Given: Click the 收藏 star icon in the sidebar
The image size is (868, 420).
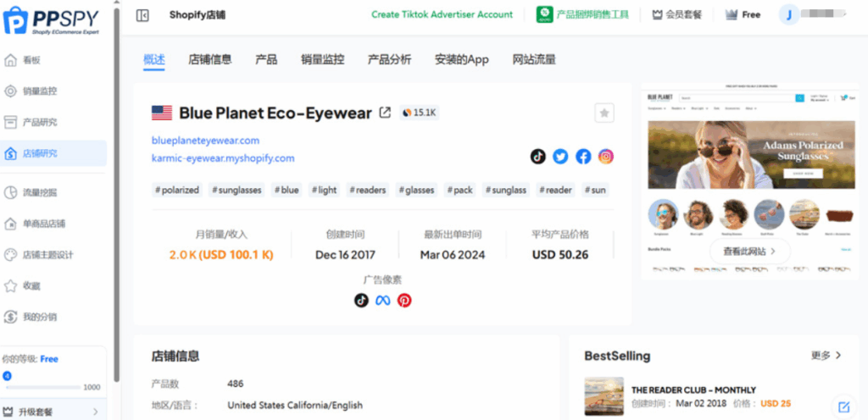Looking at the screenshot, I should (10, 285).
